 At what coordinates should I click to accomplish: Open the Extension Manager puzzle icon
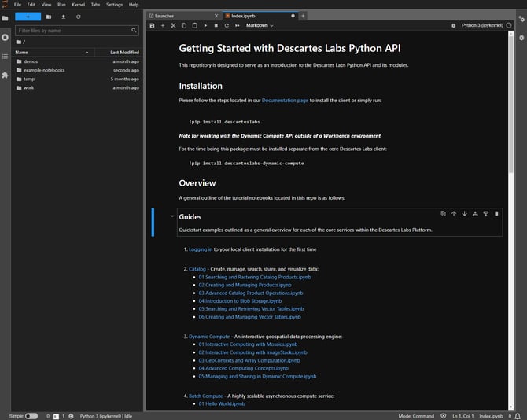tap(6, 75)
